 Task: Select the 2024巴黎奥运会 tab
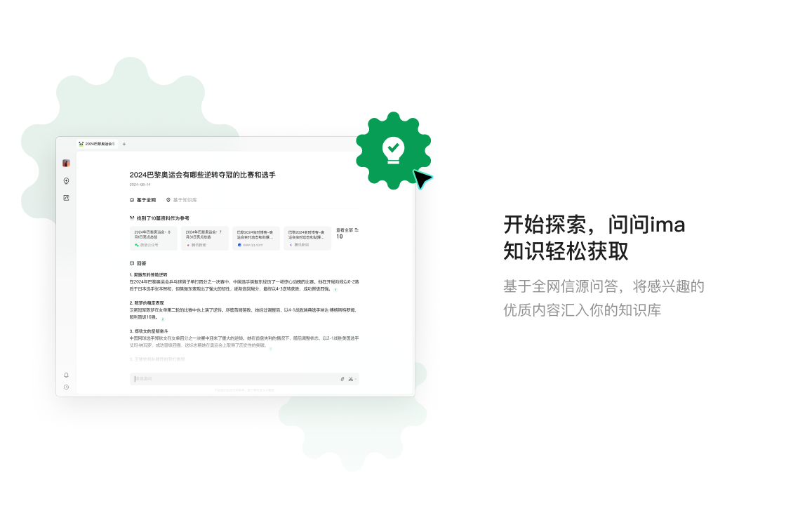[x=97, y=144]
